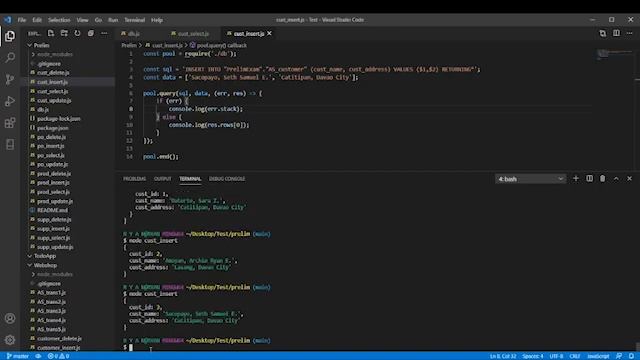Open the Run and Debug view

click(x=10, y=101)
